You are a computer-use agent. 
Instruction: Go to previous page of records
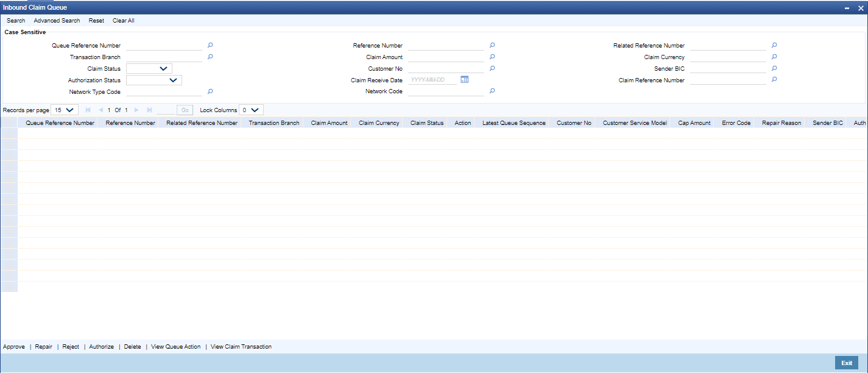pyautogui.click(x=101, y=110)
